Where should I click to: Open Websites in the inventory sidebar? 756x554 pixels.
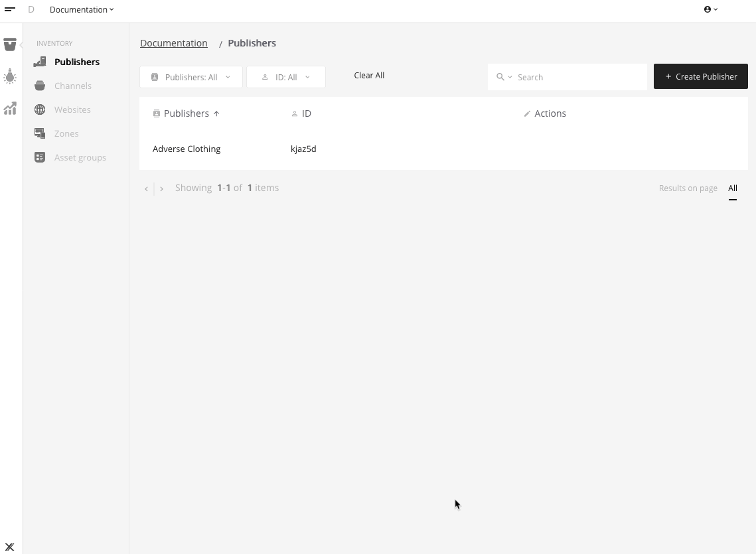(72, 109)
